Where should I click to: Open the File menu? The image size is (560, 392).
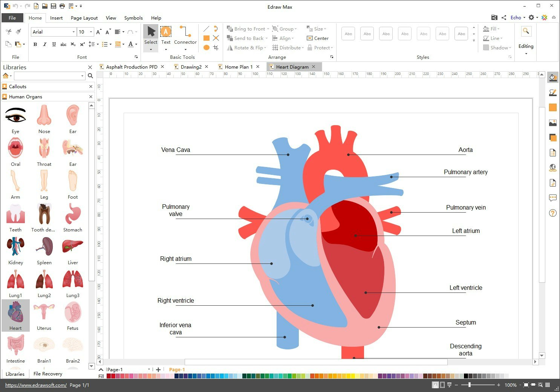click(x=12, y=18)
